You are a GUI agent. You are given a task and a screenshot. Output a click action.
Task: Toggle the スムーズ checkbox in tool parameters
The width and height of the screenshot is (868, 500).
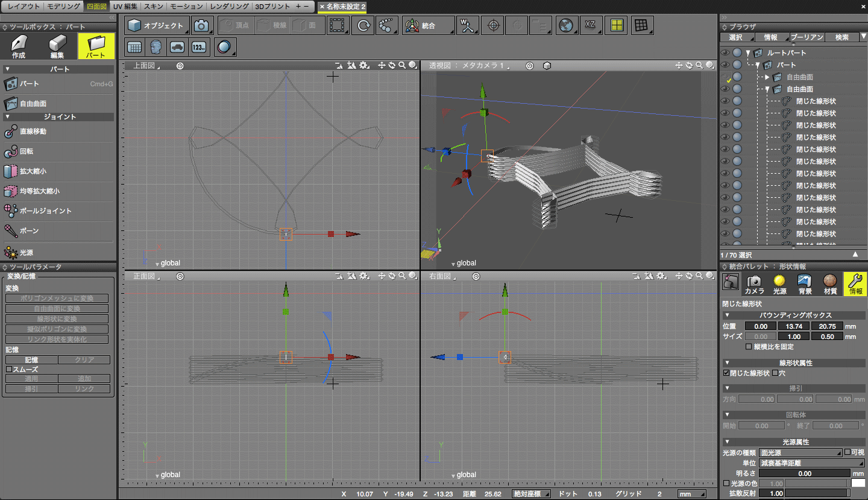click(x=10, y=369)
